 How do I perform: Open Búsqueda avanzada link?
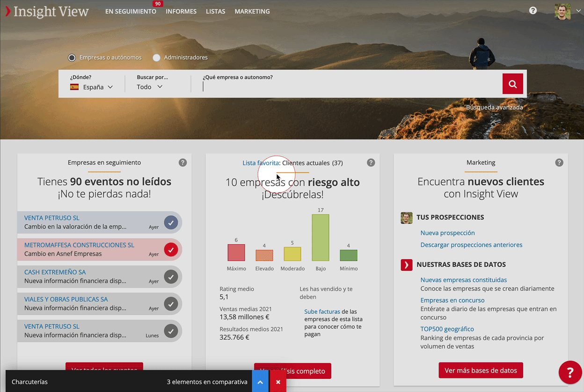tap(494, 107)
